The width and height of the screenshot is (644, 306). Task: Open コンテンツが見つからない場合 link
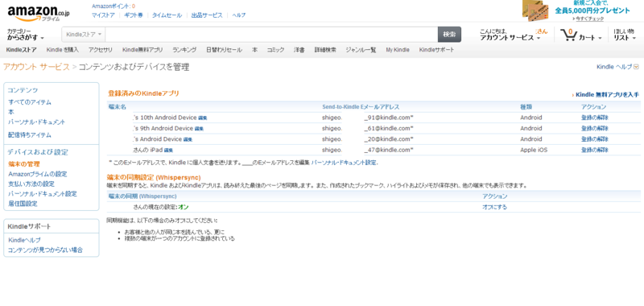[x=45, y=250]
